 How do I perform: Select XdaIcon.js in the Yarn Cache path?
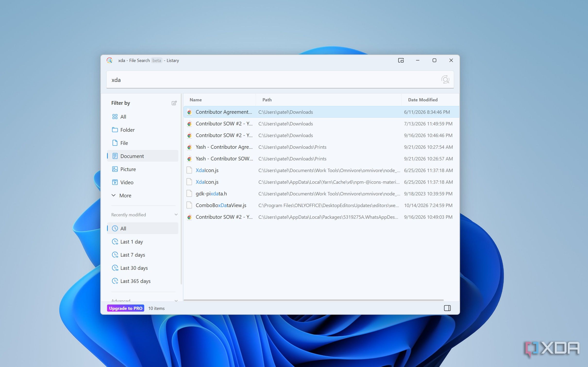tap(321, 182)
